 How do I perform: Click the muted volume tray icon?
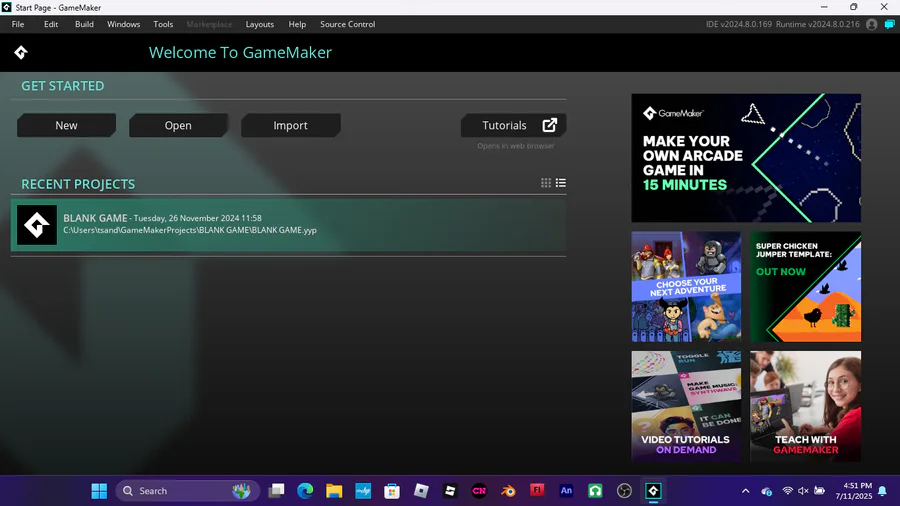pyautogui.click(x=803, y=491)
